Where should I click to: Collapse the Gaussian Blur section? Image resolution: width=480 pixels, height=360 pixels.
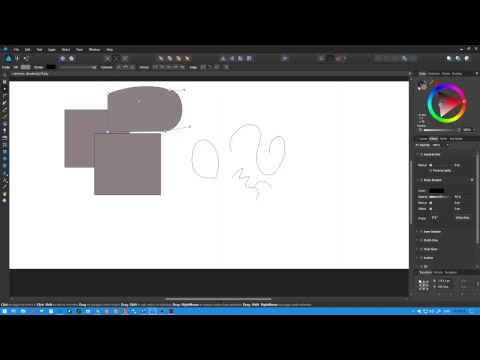(x=417, y=154)
